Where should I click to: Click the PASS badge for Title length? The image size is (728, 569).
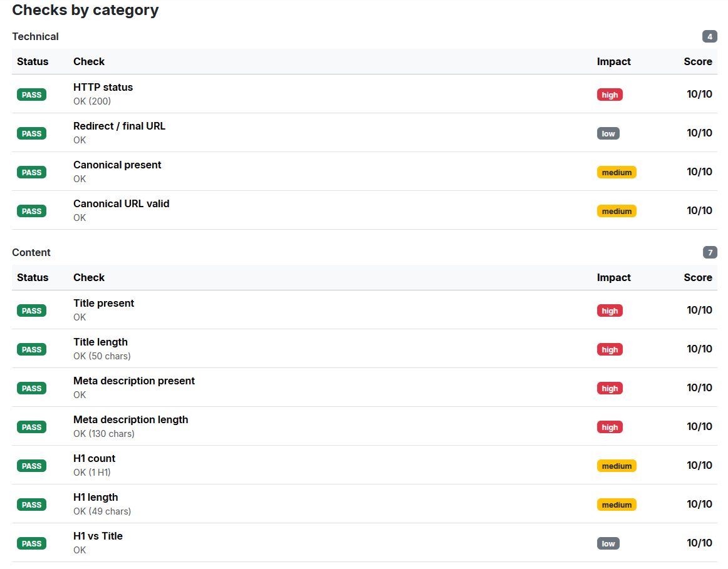pos(31,350)
